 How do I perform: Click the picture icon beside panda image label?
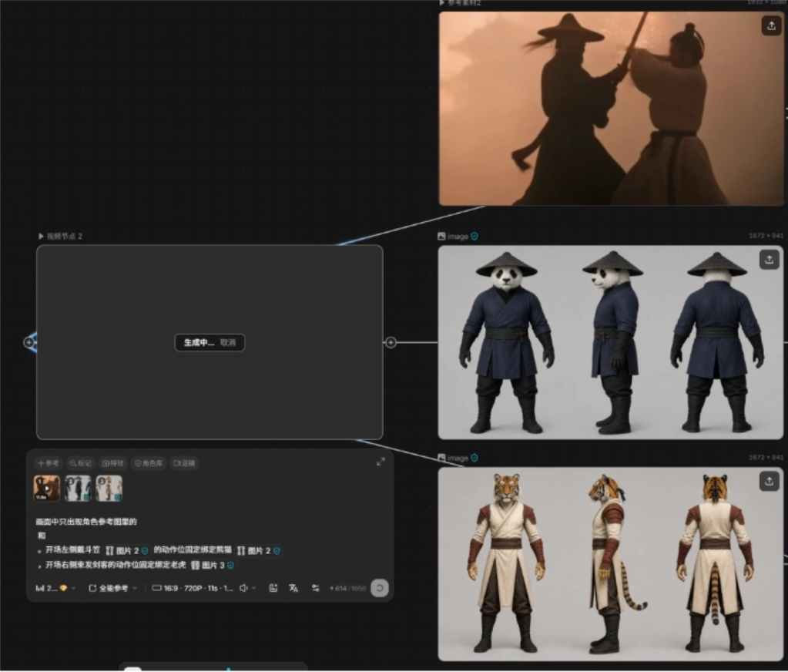pyautogui.click(x=441, y=237)
